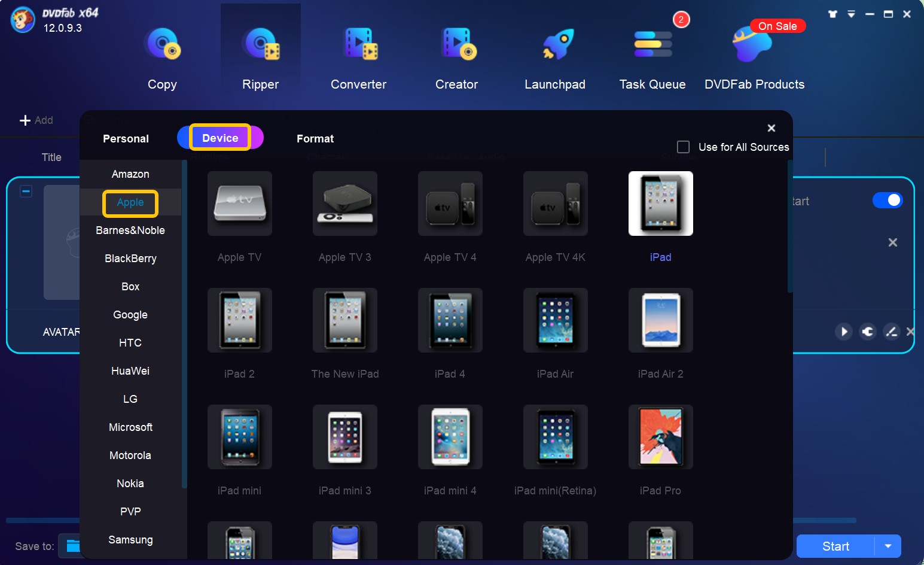Close the profile selection dialog

click(771, 128)
